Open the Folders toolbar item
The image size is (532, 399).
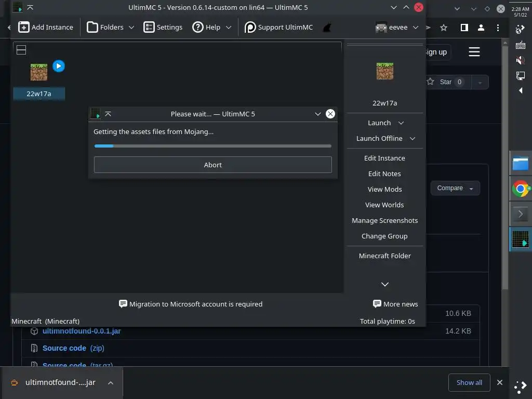[x=105, y=27]
